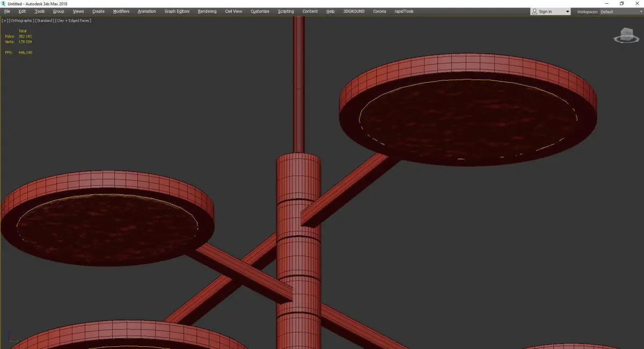The width and height of the screenshot is (644, 349).
Task: Click the viewport [+] general menu label
Action: click(x=5, y=20)
